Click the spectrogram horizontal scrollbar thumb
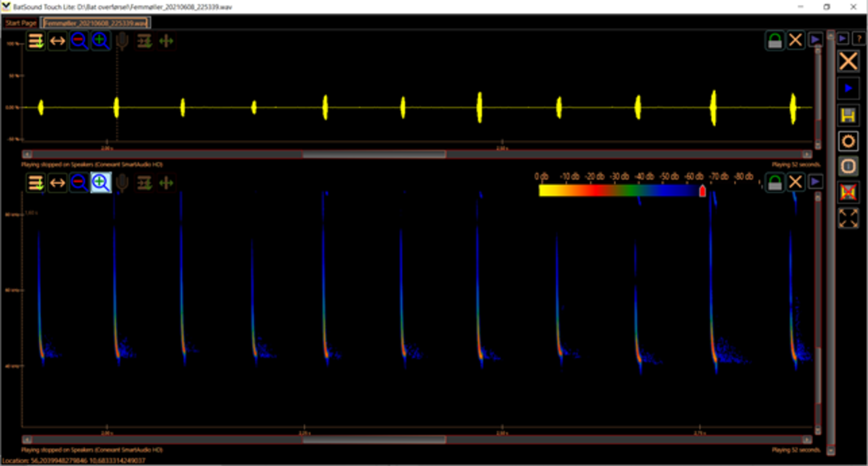Screen dimensions: 868x466 [374, 440]
